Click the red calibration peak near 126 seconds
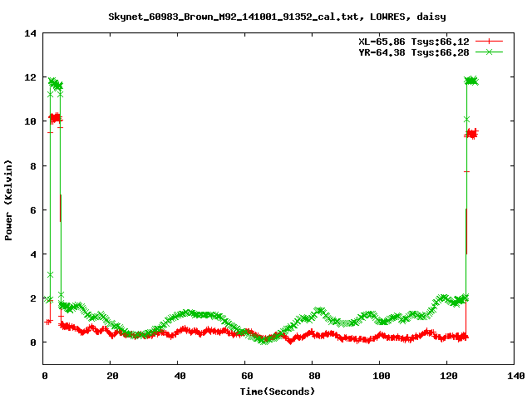The width and height of the screenshot is (532, 399). pos(471,133)
